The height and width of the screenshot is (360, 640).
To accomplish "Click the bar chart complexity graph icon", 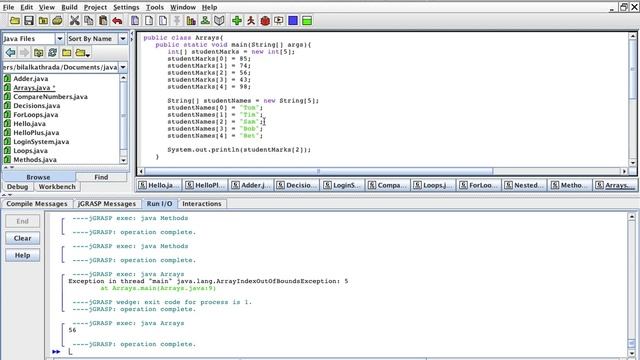I will pyautogui.click(x=191, y=20).
